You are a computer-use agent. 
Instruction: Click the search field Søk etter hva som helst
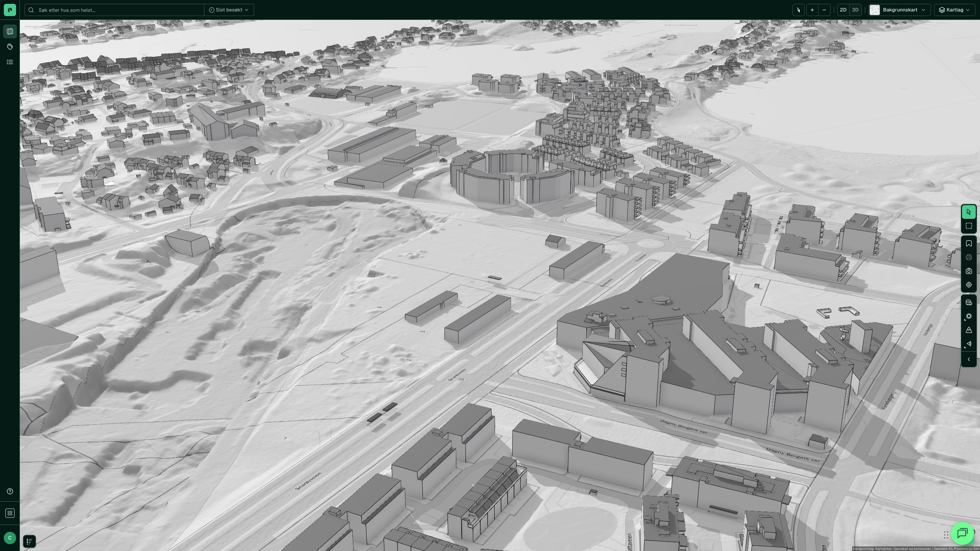(x=114, y=10)
